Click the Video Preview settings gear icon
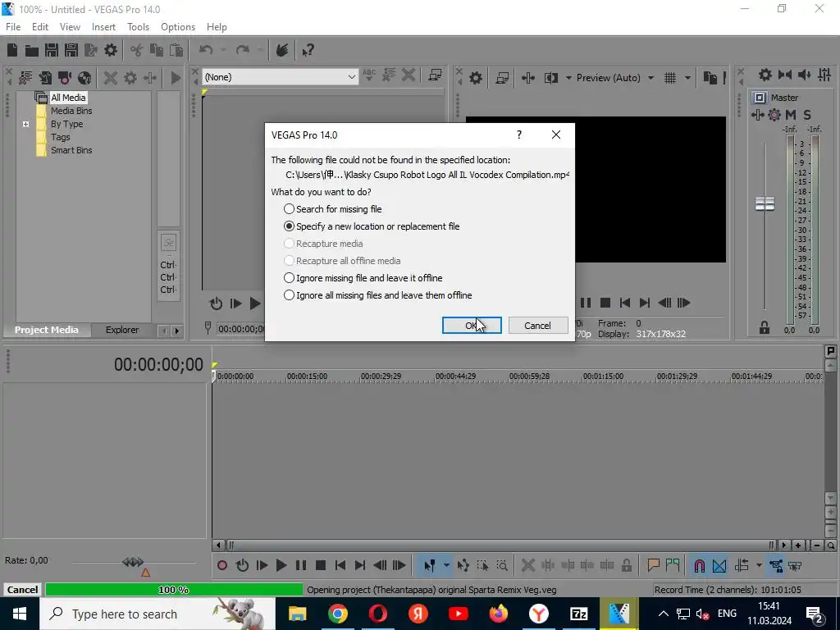Screen dimensions: 840x630 click(x=476, y=78)
